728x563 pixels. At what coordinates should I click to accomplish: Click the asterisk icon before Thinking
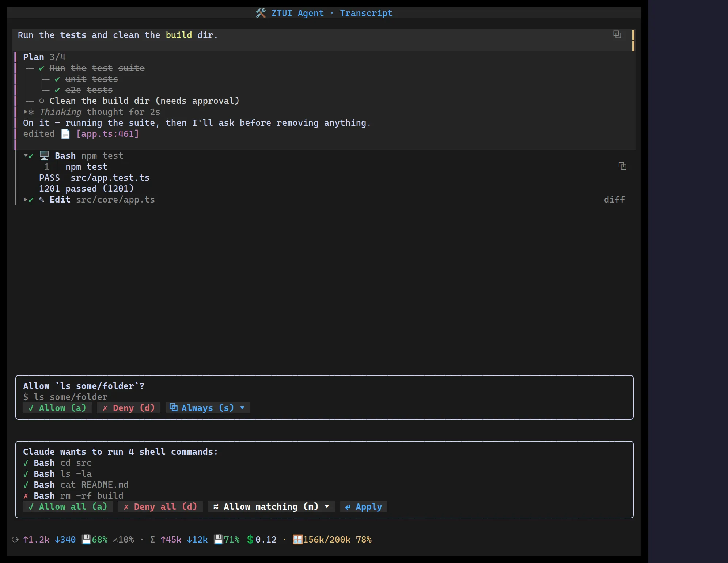tap(31, 112)
